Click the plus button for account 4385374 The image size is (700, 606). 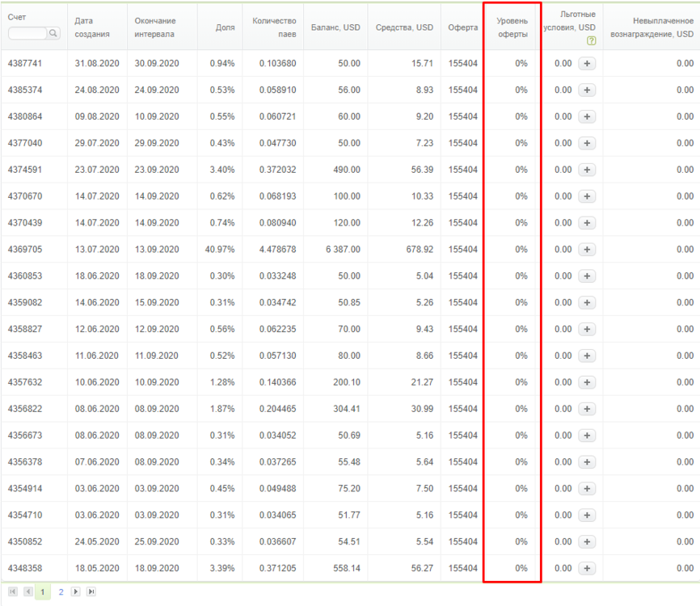point(587,90)
